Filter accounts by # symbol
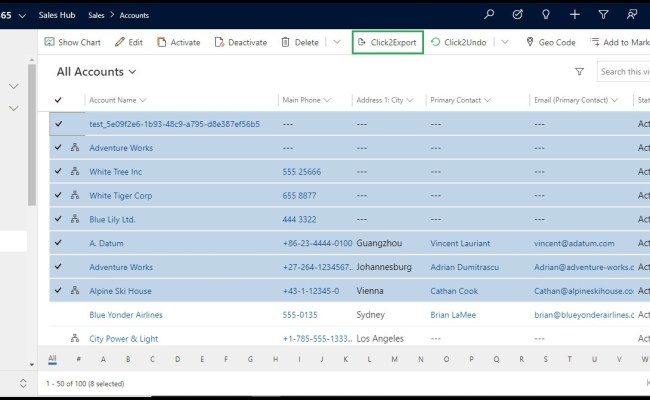650x400 pixels. 78,359
